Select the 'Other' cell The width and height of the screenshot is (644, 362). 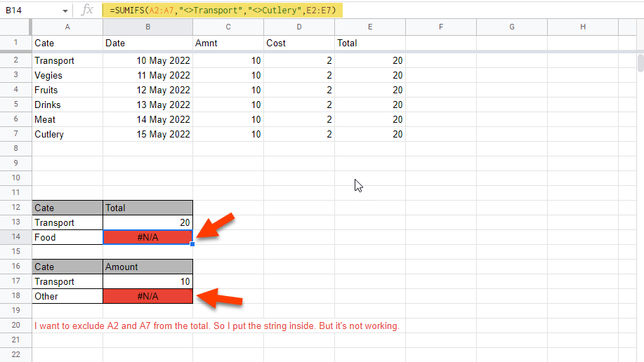(67, 296)
